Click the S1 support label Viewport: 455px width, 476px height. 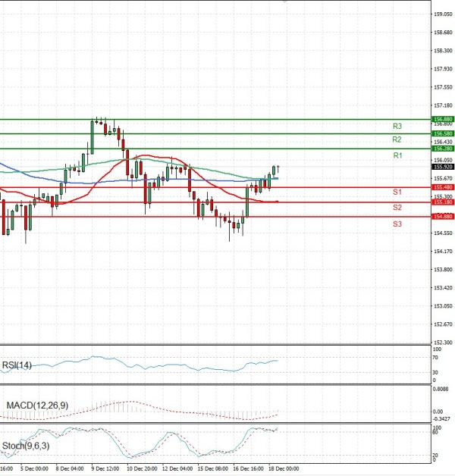coord(397,193)
